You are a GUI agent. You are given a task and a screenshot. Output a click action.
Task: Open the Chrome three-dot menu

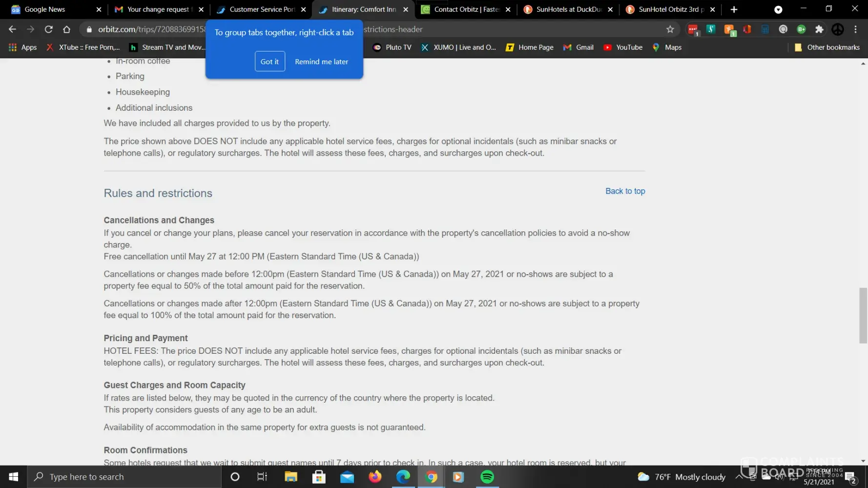855,29
